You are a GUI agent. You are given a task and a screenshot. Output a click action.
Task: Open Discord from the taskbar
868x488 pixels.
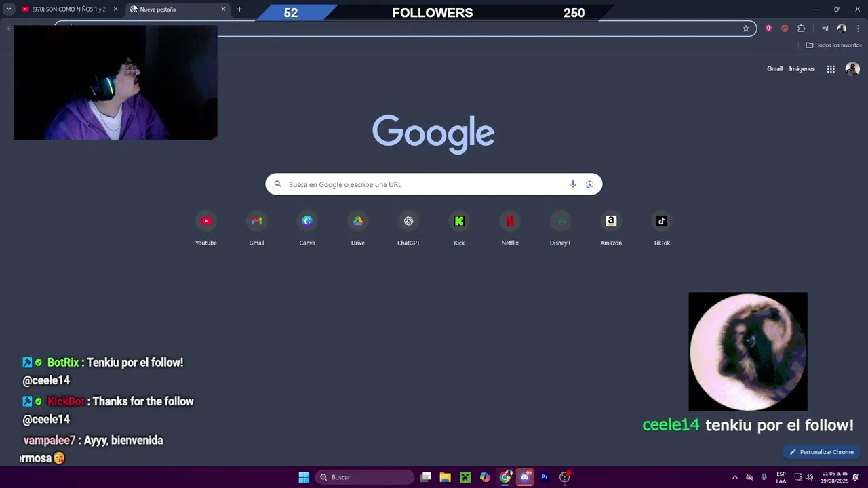[525, 477]
